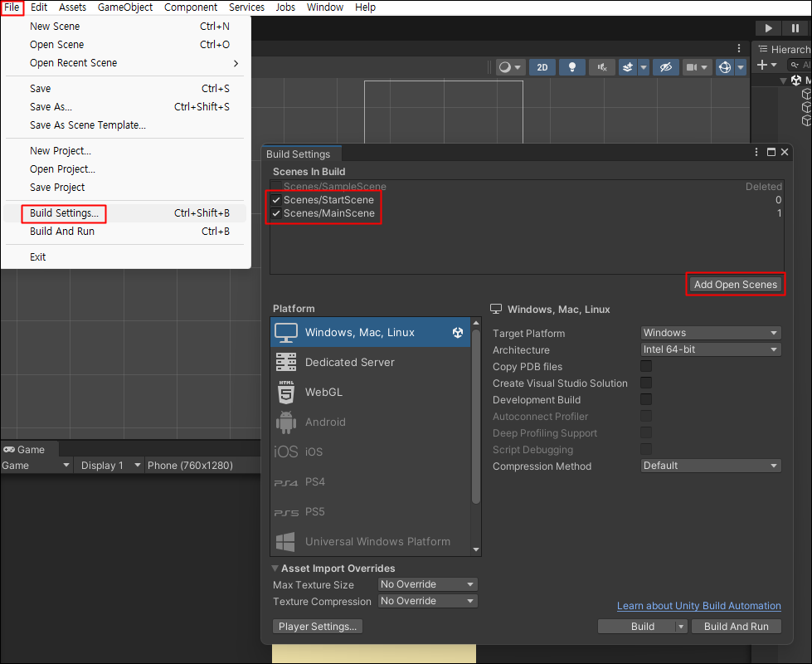Open the Display 1 dropdown
The width and height of the screenshot is (812, 664).
click(109, 465)
